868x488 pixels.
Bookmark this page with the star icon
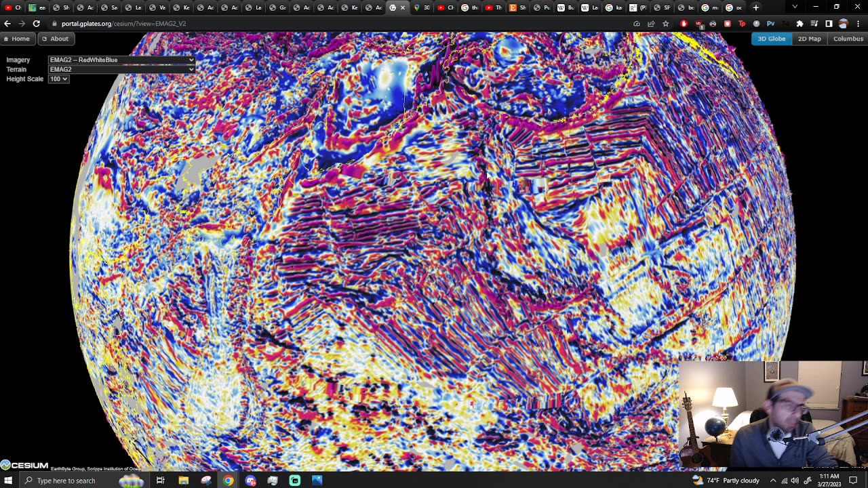(665, 24)
